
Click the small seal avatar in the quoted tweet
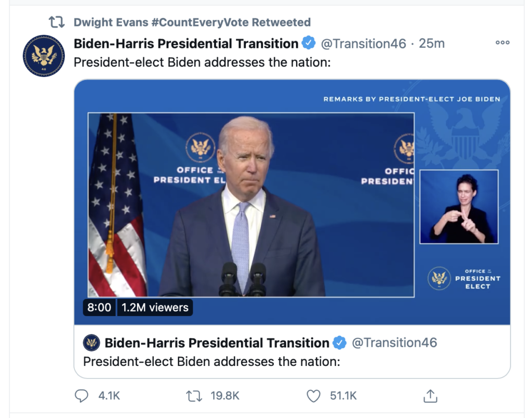(x=92, y=343)
